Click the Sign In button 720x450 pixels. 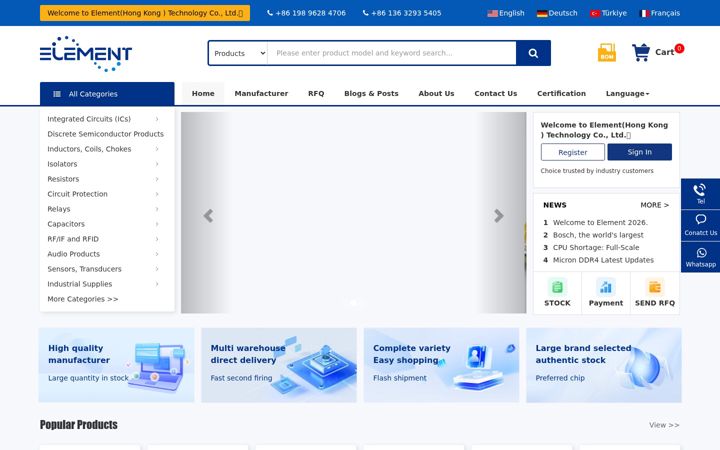click(x=639, y=152)
